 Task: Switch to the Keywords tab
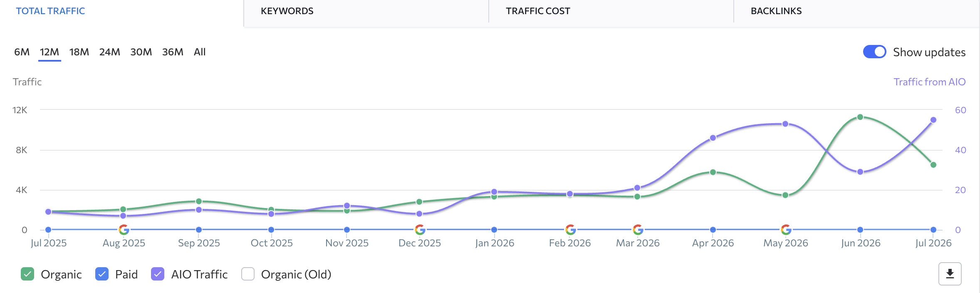pos(287,11)
